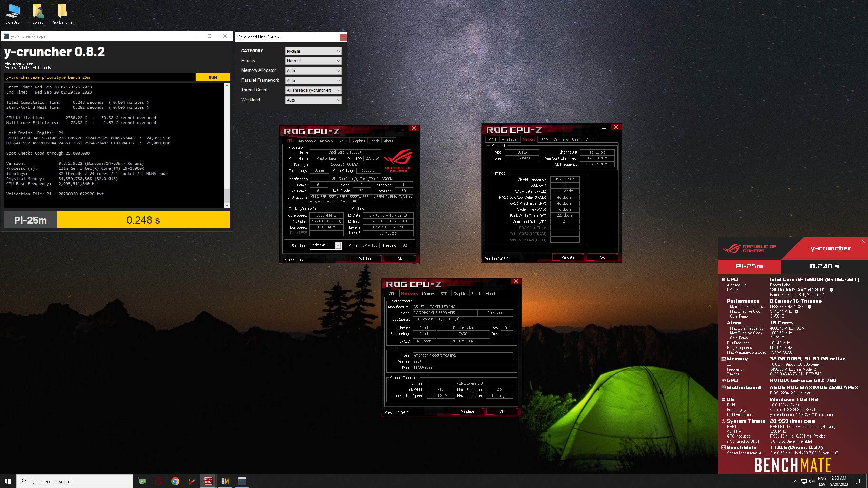Click the Max Core Frequency verified shield
This screenshot has height=488, width=868.
coord(809,307)
